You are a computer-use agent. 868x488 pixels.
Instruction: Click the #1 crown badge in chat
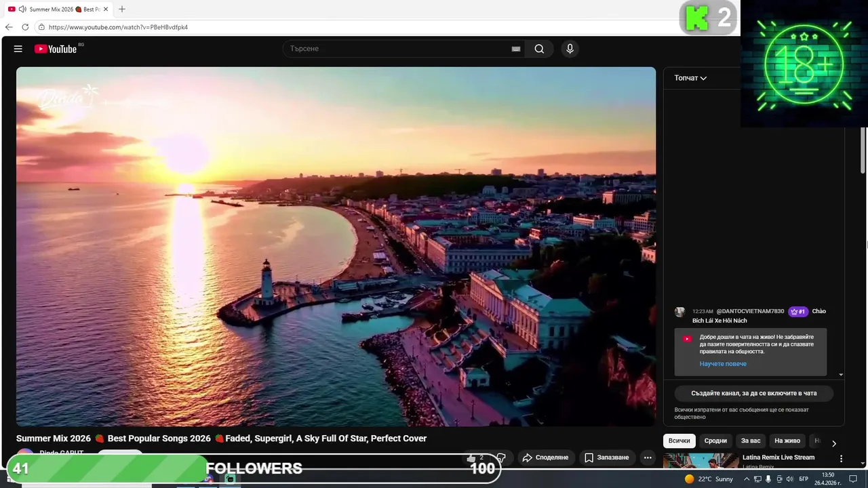[x=798, y=312]
